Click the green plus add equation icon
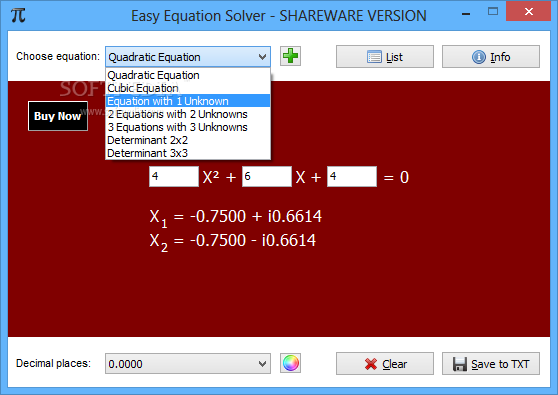558x395 pixels. click(x=290, y=56)
